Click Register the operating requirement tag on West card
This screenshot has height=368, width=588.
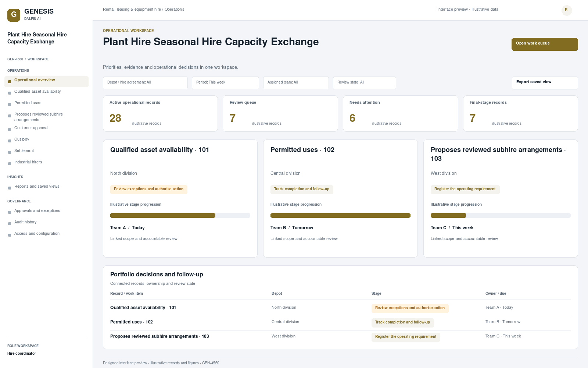pos(465,190)
